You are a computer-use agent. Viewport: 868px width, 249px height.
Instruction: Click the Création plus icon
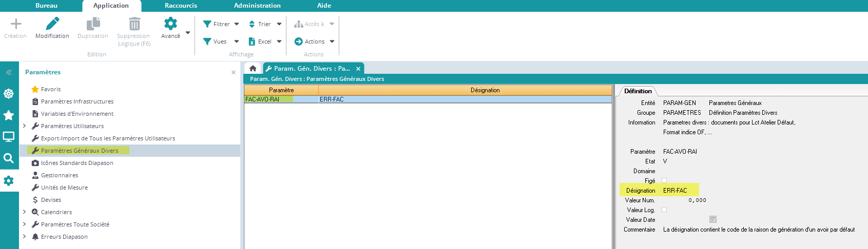[16, 24]
